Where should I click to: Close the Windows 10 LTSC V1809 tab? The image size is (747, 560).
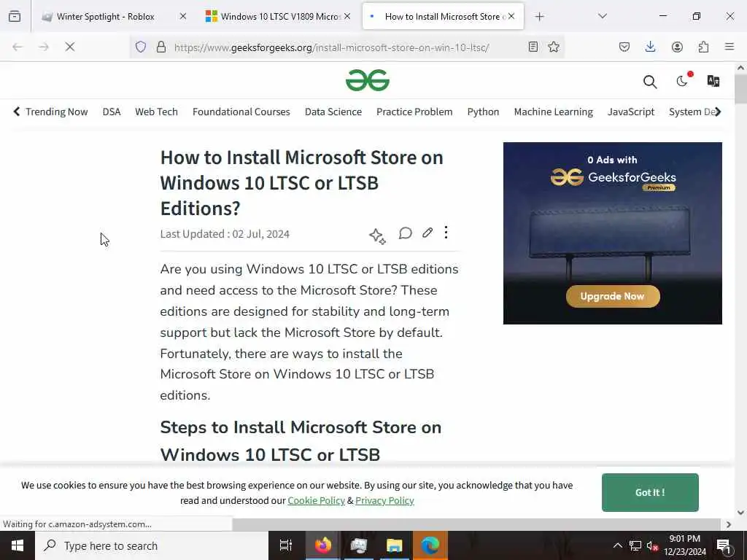coord(347,16)
